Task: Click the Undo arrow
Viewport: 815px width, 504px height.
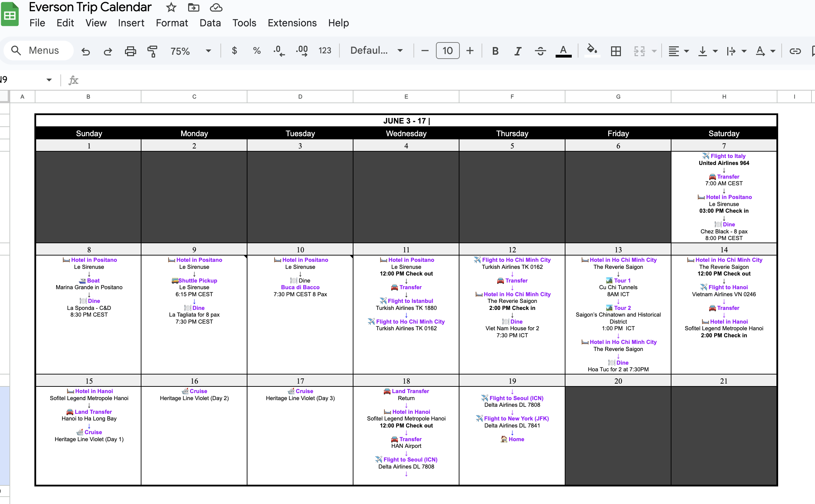Action: click(85, 51)
